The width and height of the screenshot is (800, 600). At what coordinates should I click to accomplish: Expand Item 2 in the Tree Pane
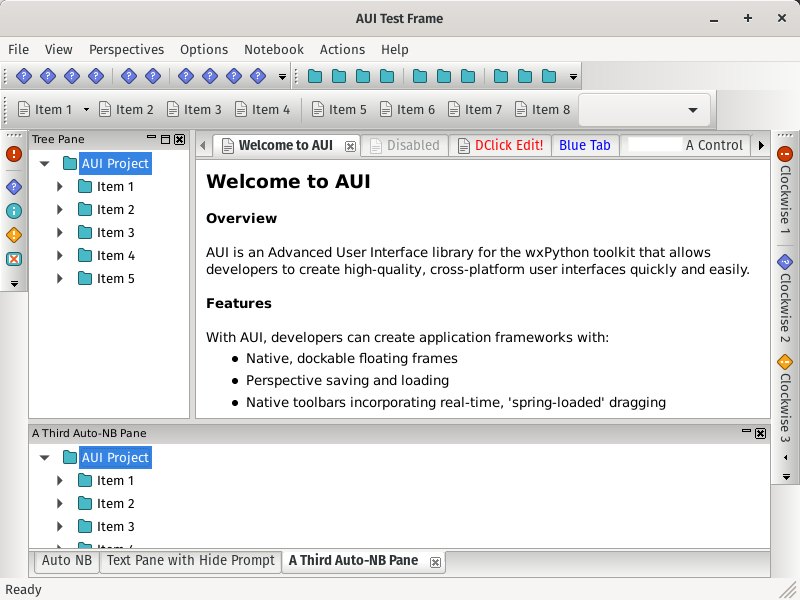pos(60,210)
